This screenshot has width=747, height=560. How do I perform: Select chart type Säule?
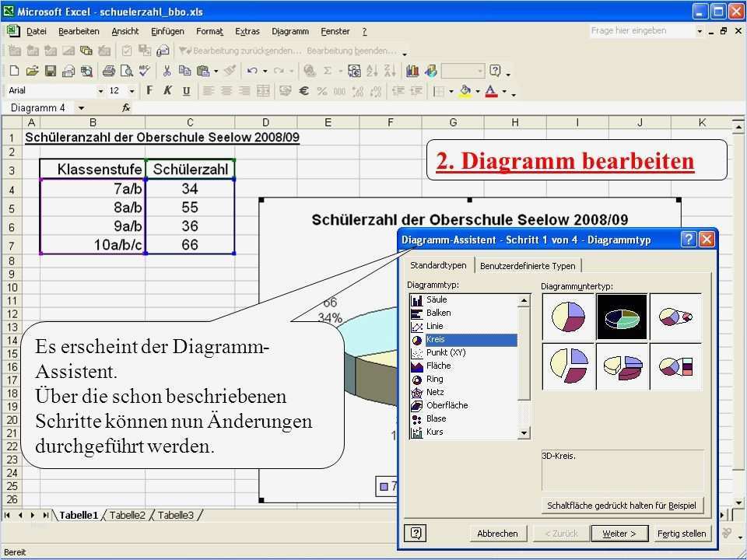463,299
